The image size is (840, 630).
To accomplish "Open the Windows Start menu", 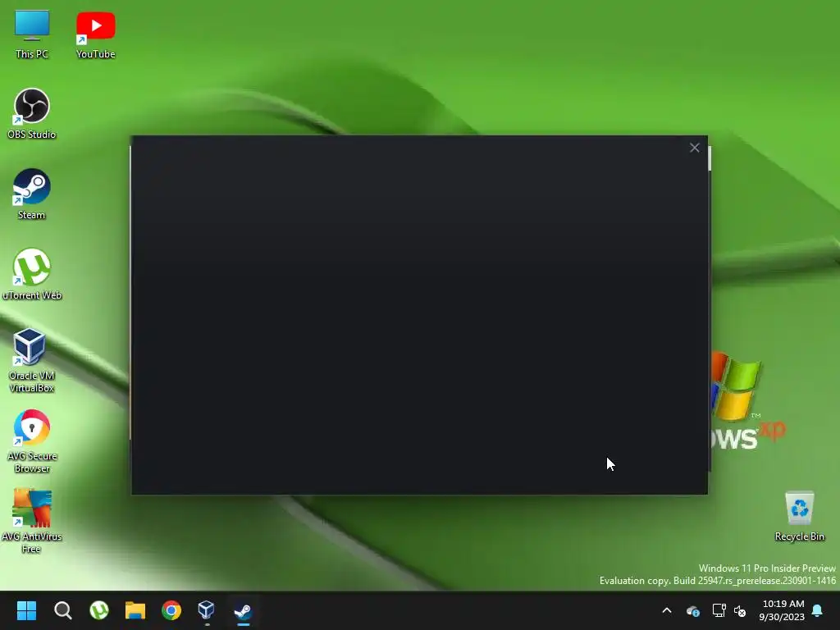I will [26, 610].
